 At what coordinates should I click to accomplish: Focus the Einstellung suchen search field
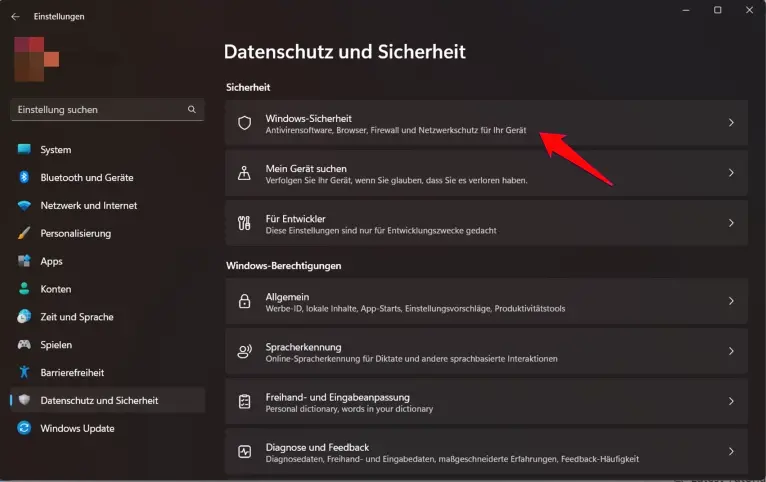[107, 109]
